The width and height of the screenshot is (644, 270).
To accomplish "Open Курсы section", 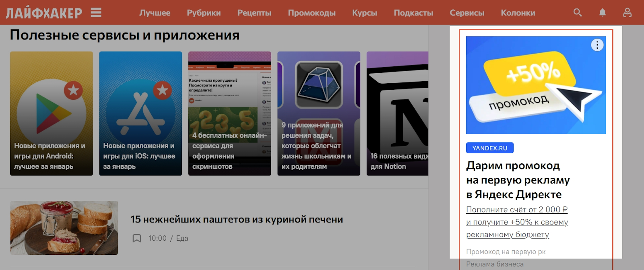I will [365, 13].
